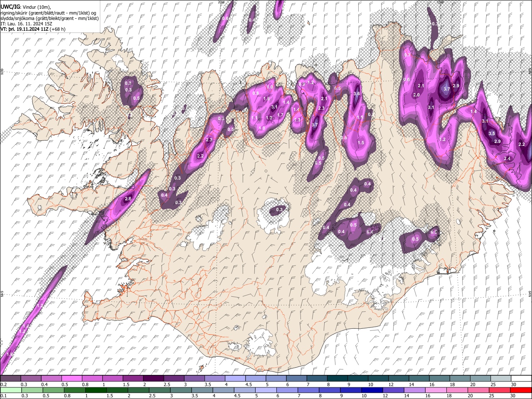Click the 'slydda/snjókoma' legend description line
This screenshot has height=399, width=532.
49,18
